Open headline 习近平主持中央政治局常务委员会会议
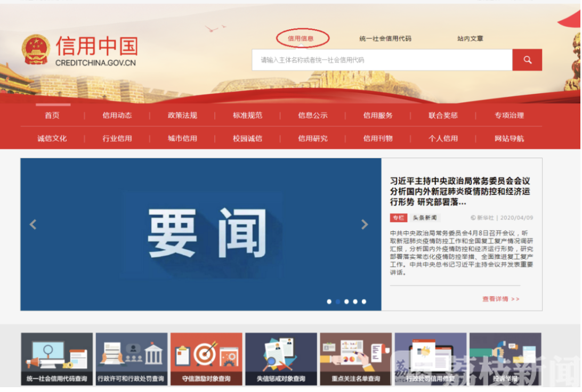This screenshot has height=392, width=582. tap(460, 191)
